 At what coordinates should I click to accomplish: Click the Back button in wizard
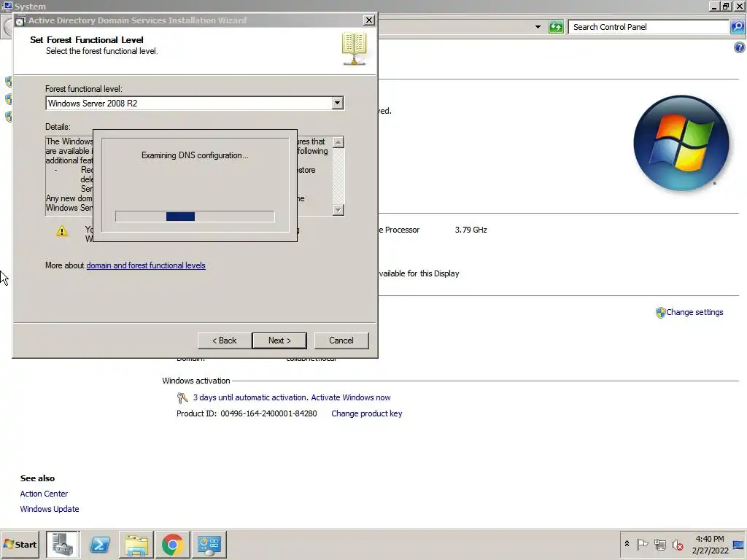coord(225,341)
